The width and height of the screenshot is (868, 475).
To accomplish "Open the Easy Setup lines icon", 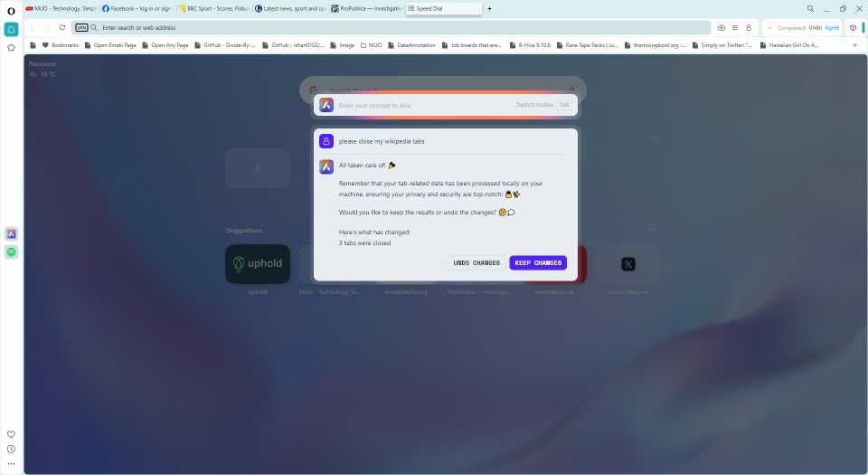I will pos(734,27).
